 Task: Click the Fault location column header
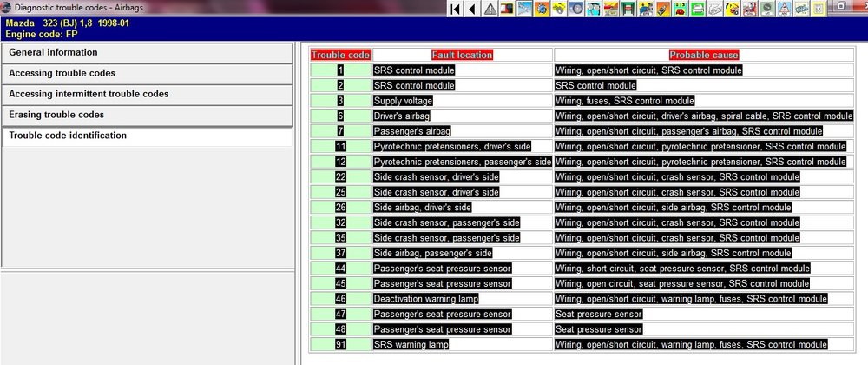point(463,55)
